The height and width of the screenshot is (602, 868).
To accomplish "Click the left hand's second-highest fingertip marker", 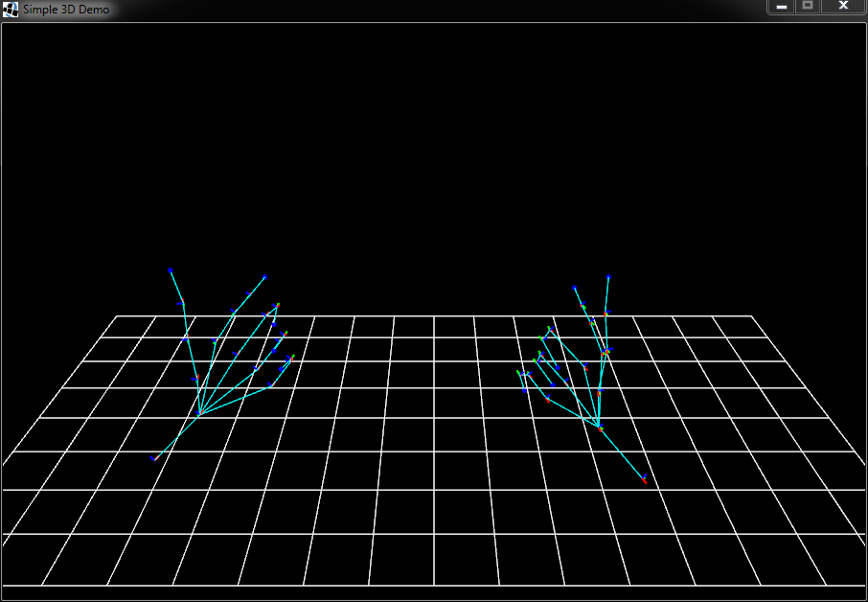I will (264, 278).
